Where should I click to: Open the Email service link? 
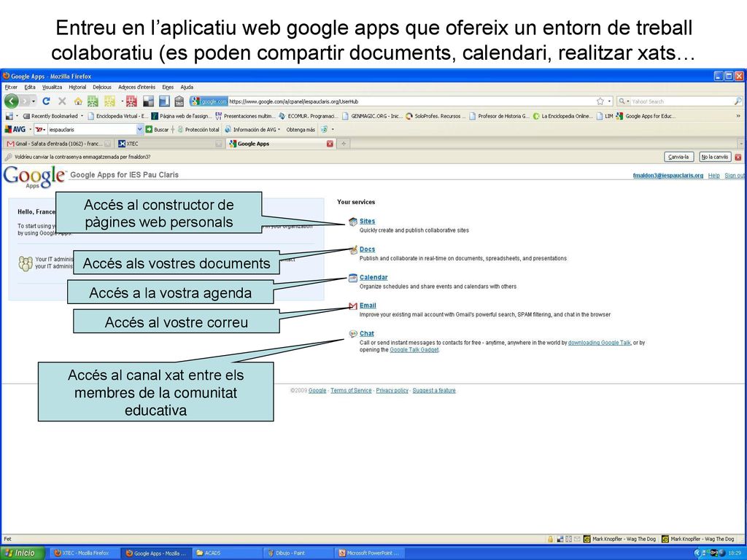click(368, 306)
